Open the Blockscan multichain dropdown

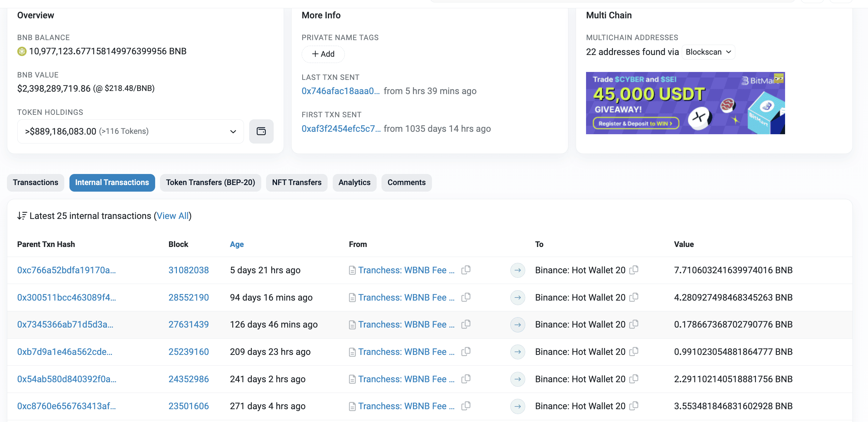tap(708, 52)
